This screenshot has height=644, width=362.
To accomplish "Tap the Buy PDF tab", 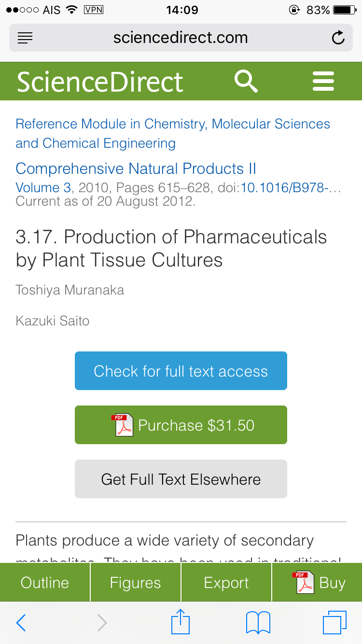I will click(x=319, y=583).
